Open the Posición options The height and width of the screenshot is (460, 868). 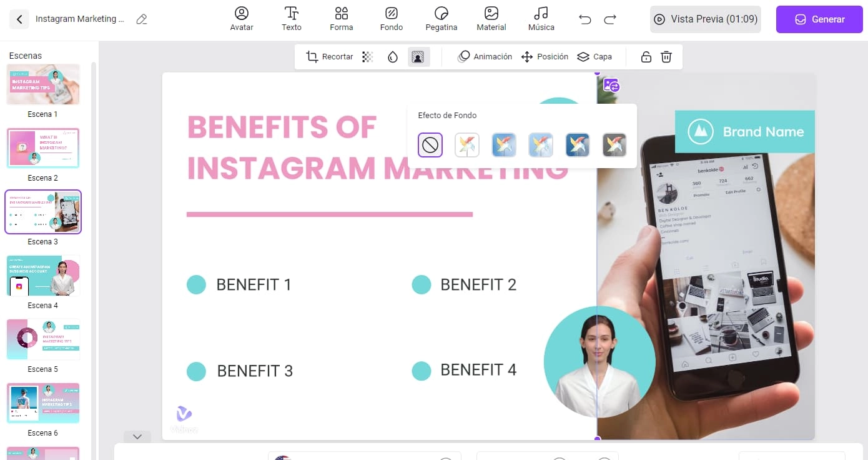[545, 57]
